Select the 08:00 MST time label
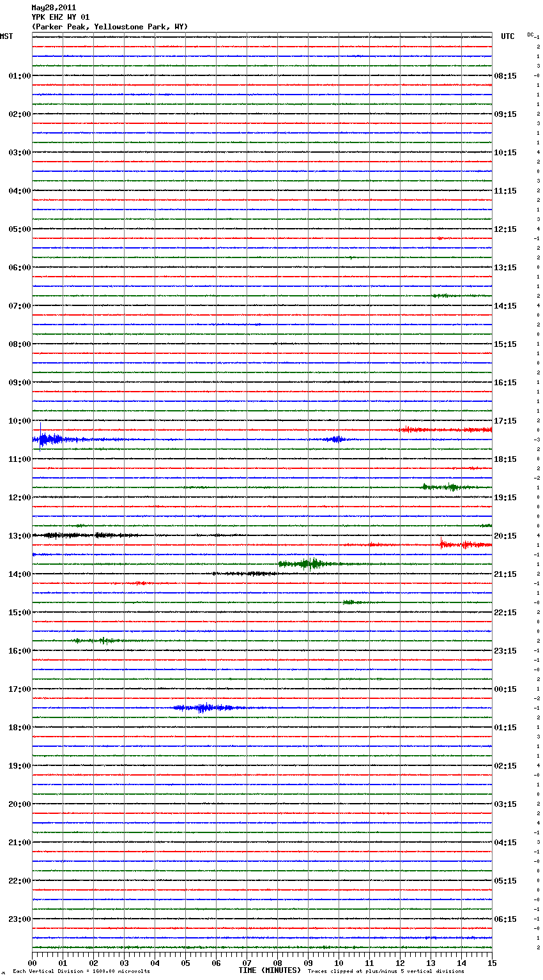Image resolution: width=543 pixels, height=980 pixels. pos(19,344)
